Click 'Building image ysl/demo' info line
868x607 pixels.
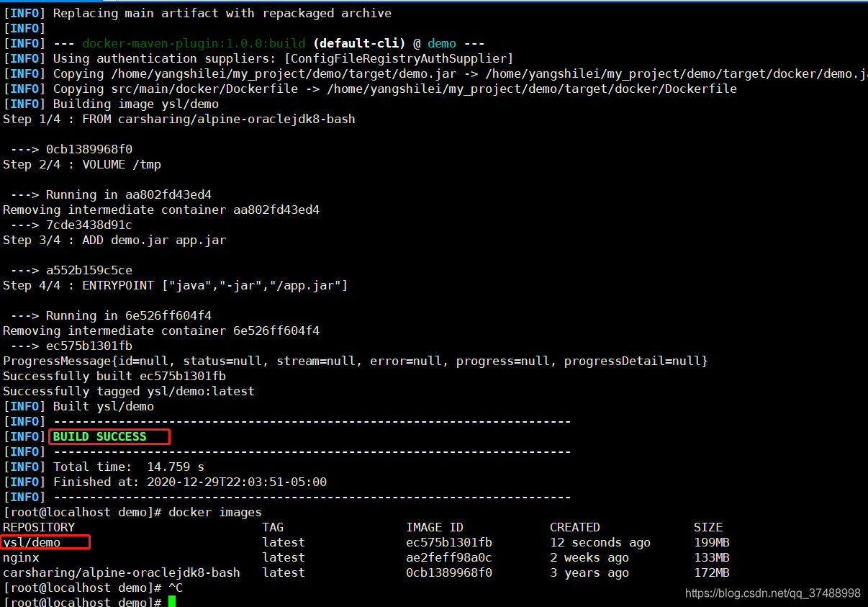(111, 104)
